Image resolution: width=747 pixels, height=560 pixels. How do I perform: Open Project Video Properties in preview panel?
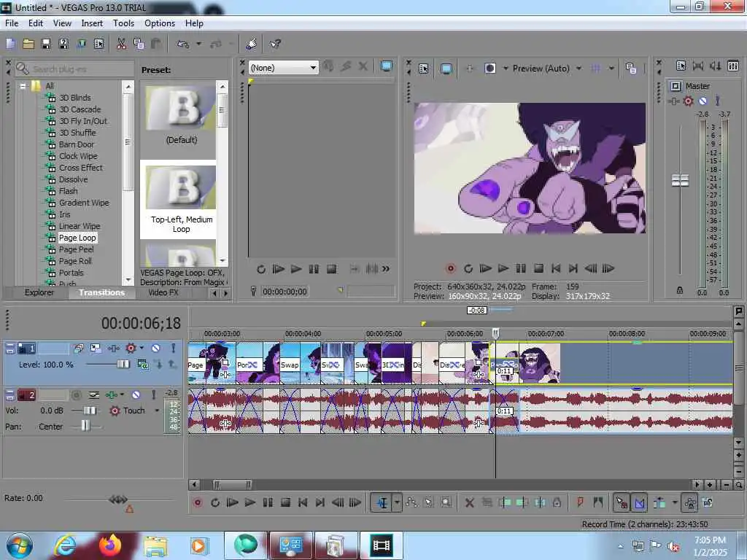pyautogui.click(x=424, y=69)
